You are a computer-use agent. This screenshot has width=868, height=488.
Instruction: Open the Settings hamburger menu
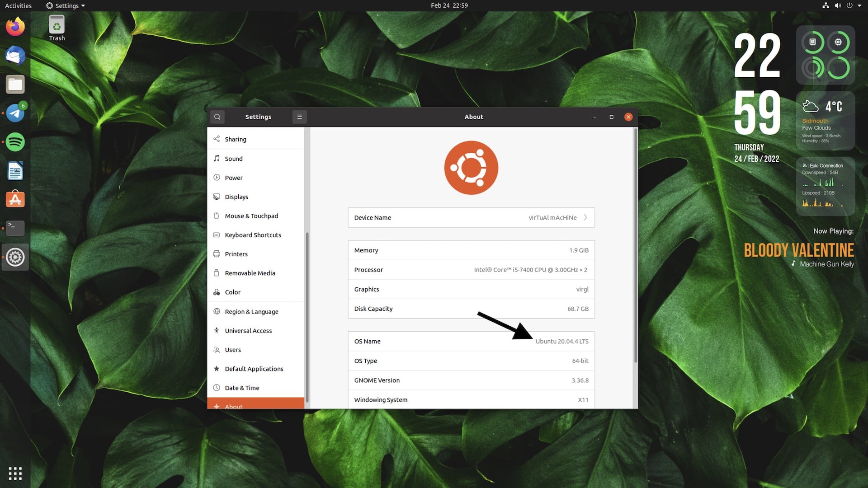(299, 117)
